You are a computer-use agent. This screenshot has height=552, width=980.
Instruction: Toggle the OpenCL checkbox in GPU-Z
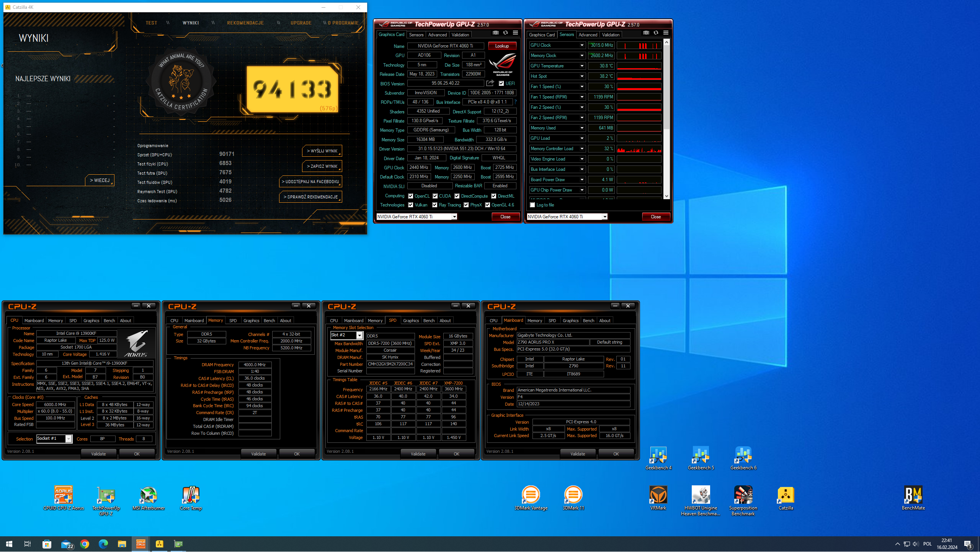[x=410, y=196]
